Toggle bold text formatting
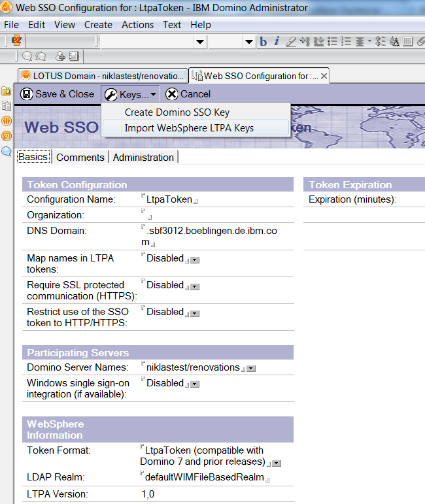 (263, 41)
